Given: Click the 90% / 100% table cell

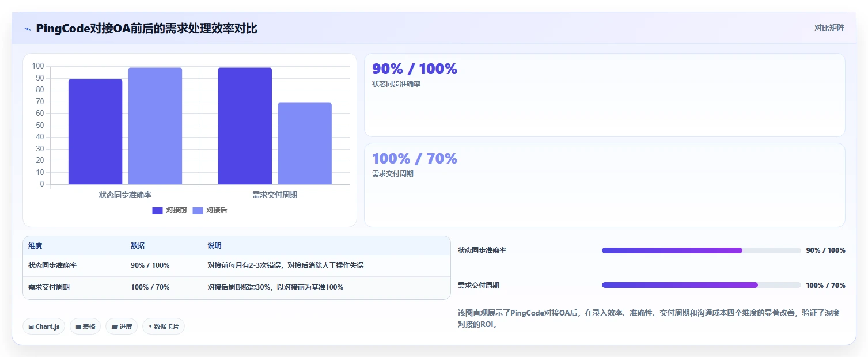Looking at the screenshot, I should click(x=150, y=265).
